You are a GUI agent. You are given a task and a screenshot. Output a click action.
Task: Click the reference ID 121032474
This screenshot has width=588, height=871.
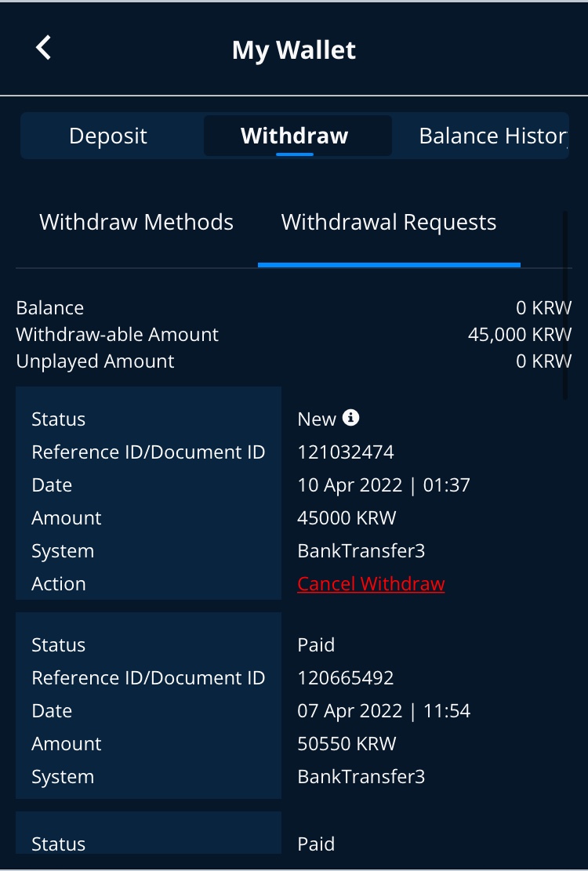pos(346,452)
